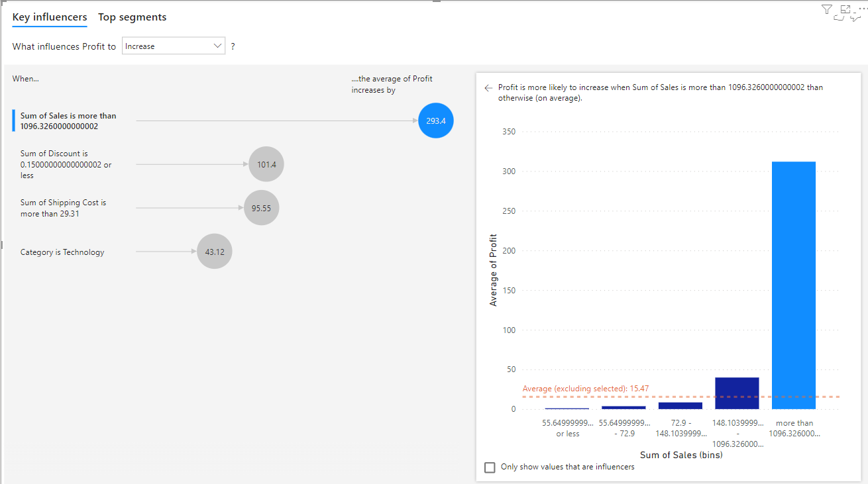Image resolution: width=868 pixels, height=484 pixels.
Task: Open the 'Increase' dropdown
Action: click(x=174, y=46)
